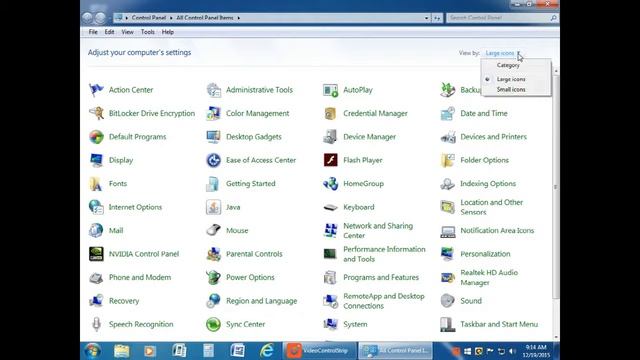Open the Help menu

tap(168, 32)
